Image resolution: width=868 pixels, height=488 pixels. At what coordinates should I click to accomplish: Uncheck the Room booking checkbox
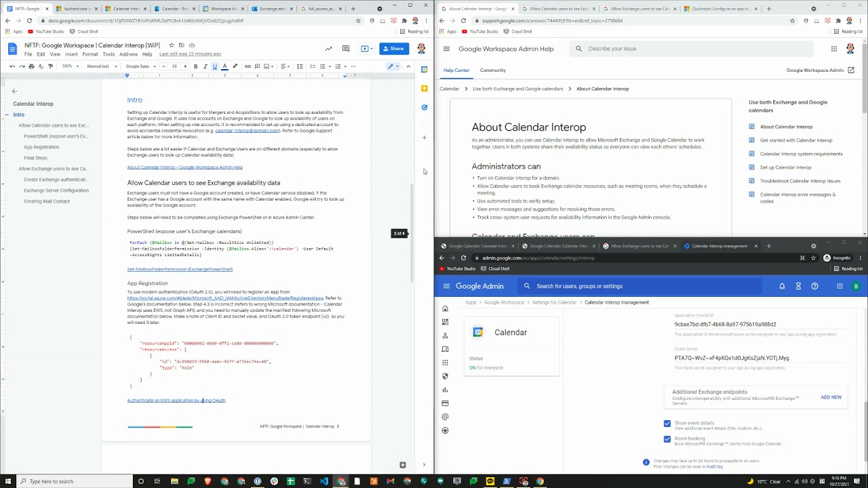(667, 439)
